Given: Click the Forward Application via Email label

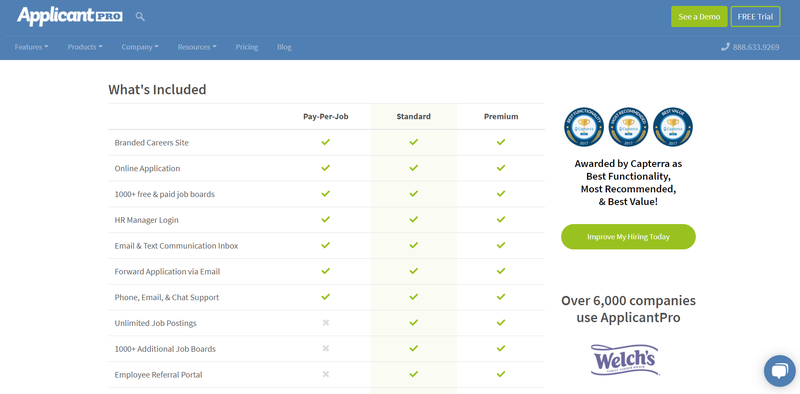Looking at the screenshot, I should coord(167,272).
